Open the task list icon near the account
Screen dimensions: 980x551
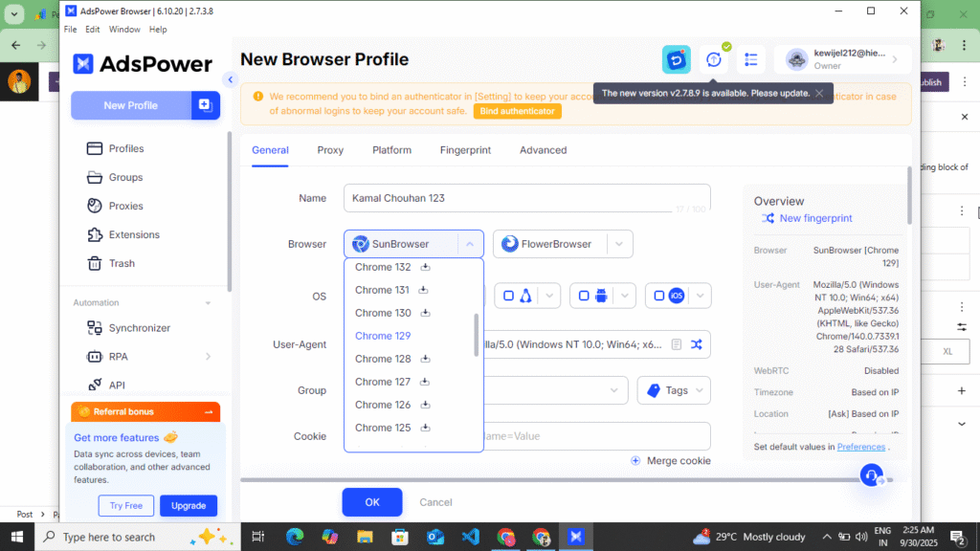coord(751,58)
